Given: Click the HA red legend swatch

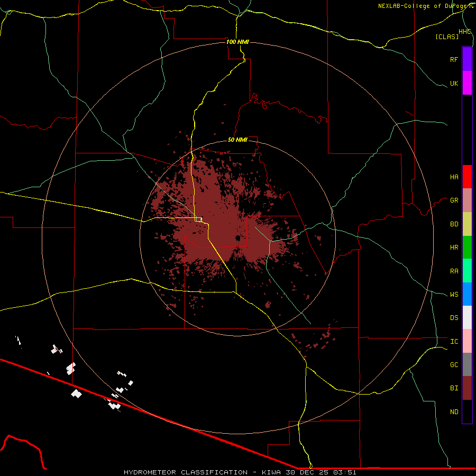Looking at the screenshot, I should pos(467,177).
